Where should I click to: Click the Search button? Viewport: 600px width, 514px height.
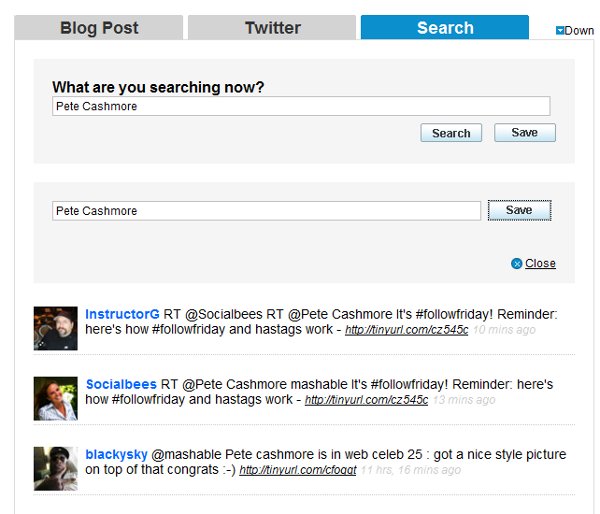tap(451, 133)
